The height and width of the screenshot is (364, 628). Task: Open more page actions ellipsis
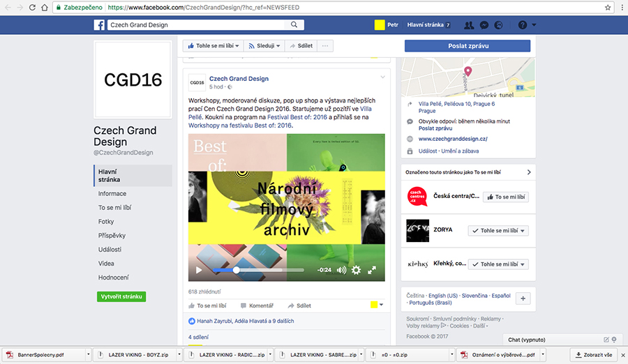324,45
